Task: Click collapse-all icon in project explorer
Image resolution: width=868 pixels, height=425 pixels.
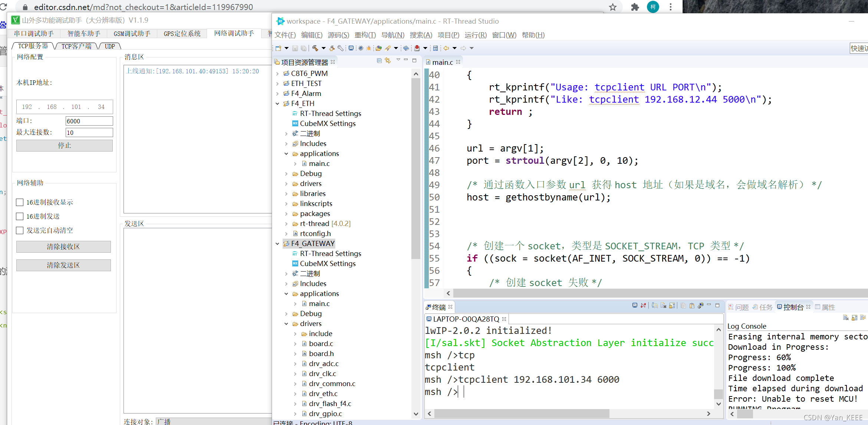Action: [379, 60]
